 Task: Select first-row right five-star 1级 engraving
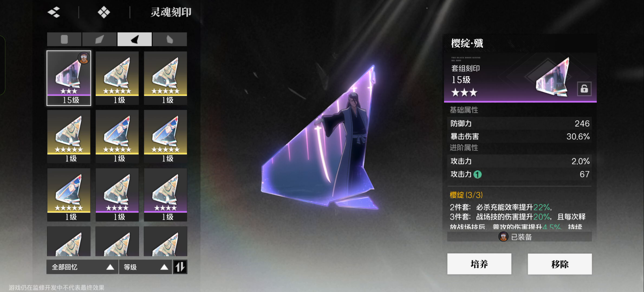point(165,78)
